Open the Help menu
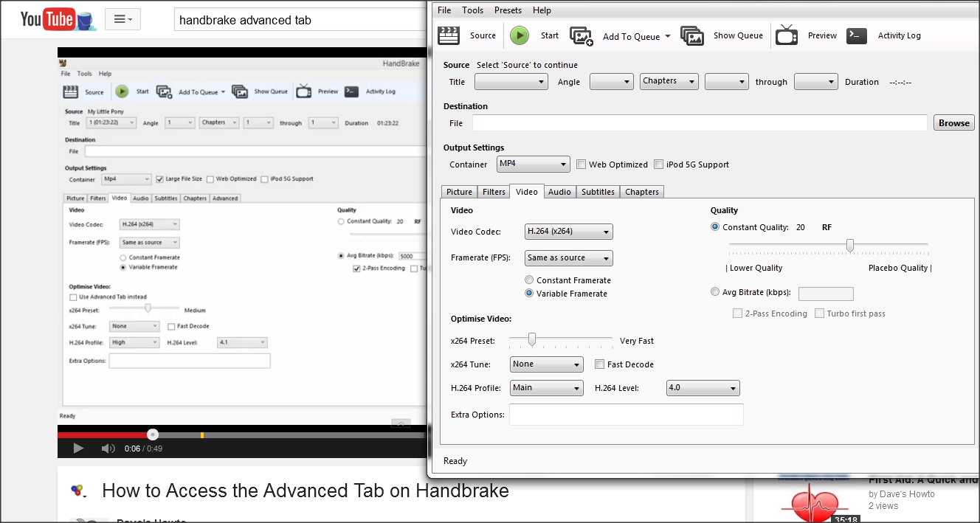This screenshot has height=523, width=980. 542,10
